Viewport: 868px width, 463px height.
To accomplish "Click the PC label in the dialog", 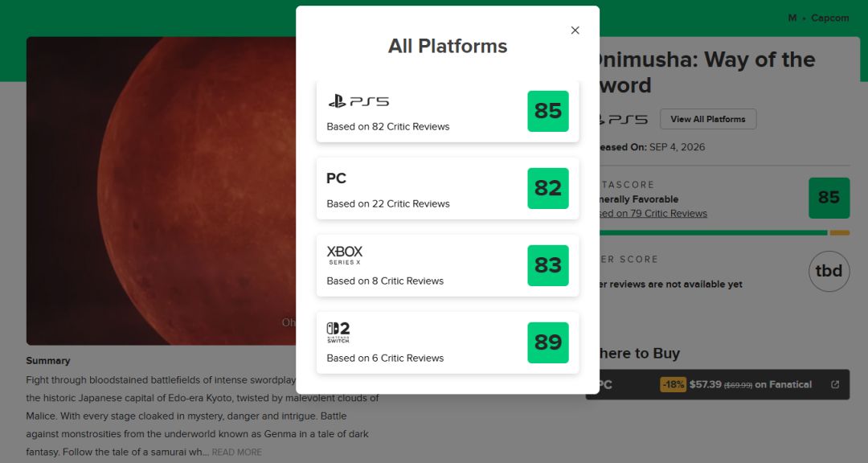I will click(336, 178).
